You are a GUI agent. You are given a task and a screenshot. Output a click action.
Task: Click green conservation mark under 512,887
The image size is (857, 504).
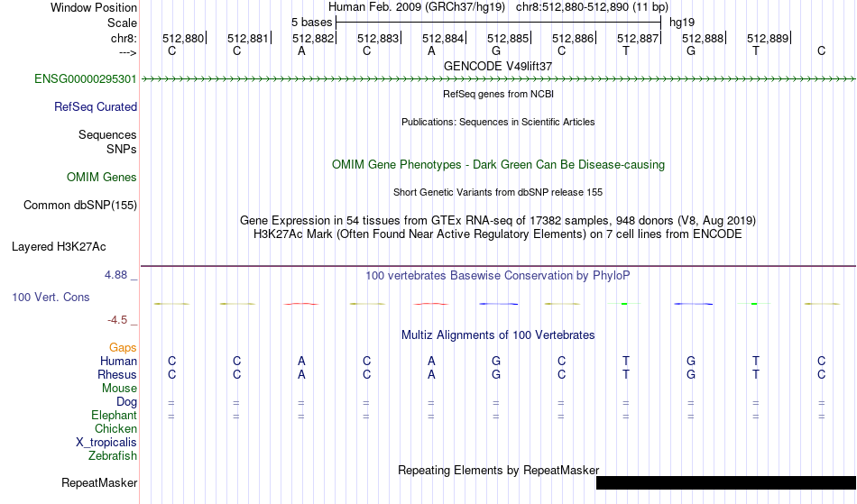click(x=625, y=304)
